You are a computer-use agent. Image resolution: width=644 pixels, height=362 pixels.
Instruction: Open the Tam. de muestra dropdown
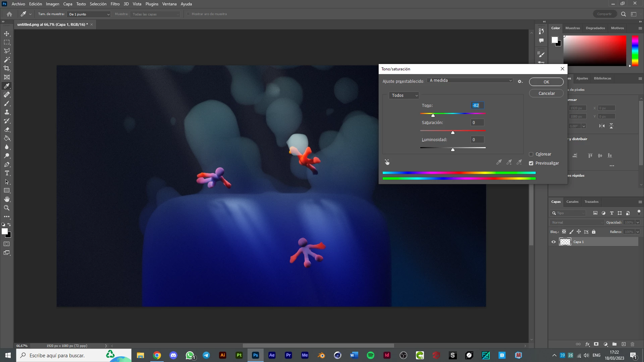(x=89, y=14)
